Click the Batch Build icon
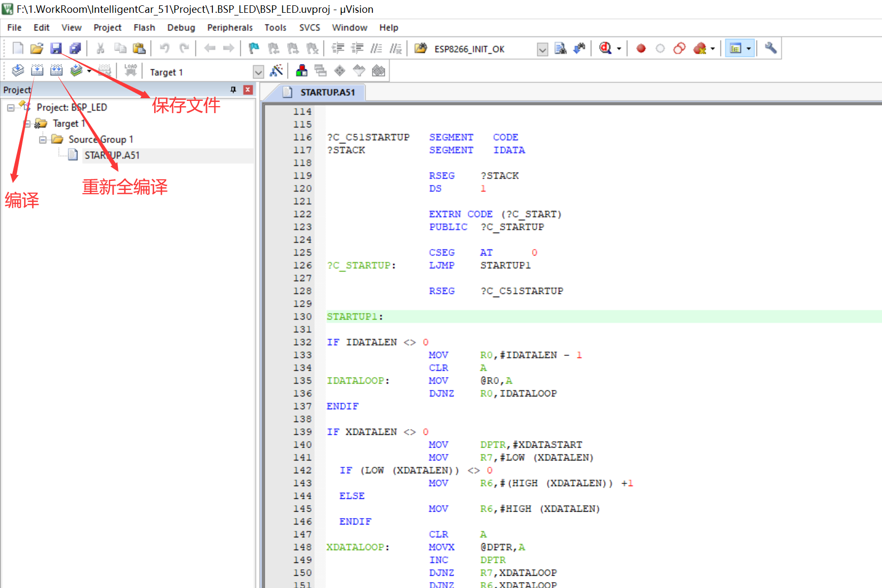The width and height of the screenshot is (882, 588). [x=76, y=70]
